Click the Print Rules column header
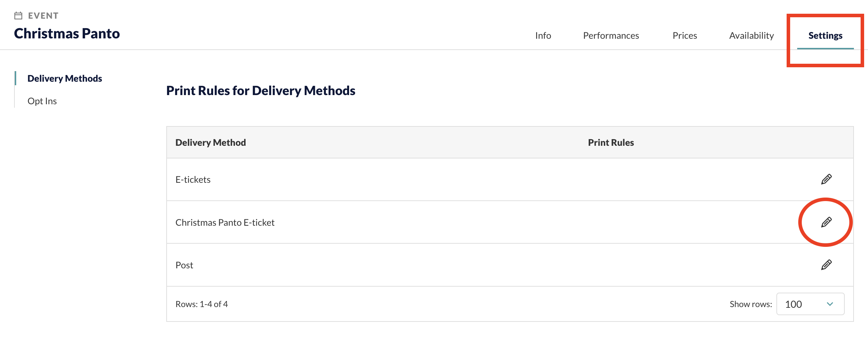 coord(611,142)
